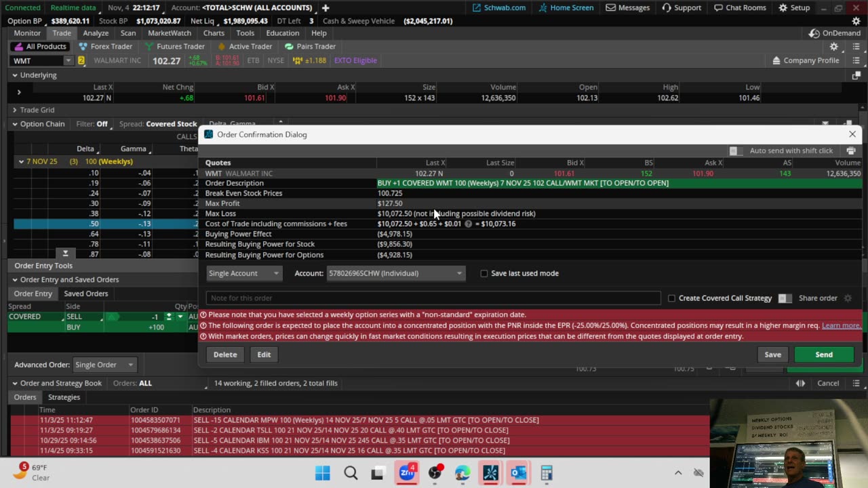Open the Forex Trader view
The image size is (868, 488).
pos(105,46)
